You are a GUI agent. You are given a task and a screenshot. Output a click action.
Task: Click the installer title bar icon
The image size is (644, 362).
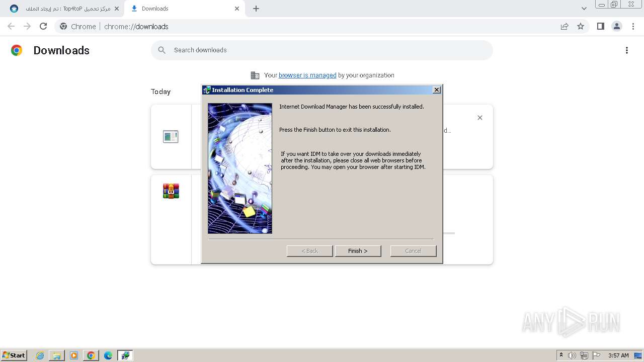point(206,90)
